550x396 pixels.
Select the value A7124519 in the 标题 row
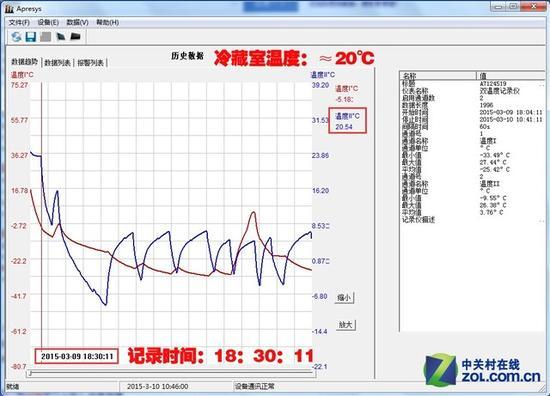click(x=493, y=84)
